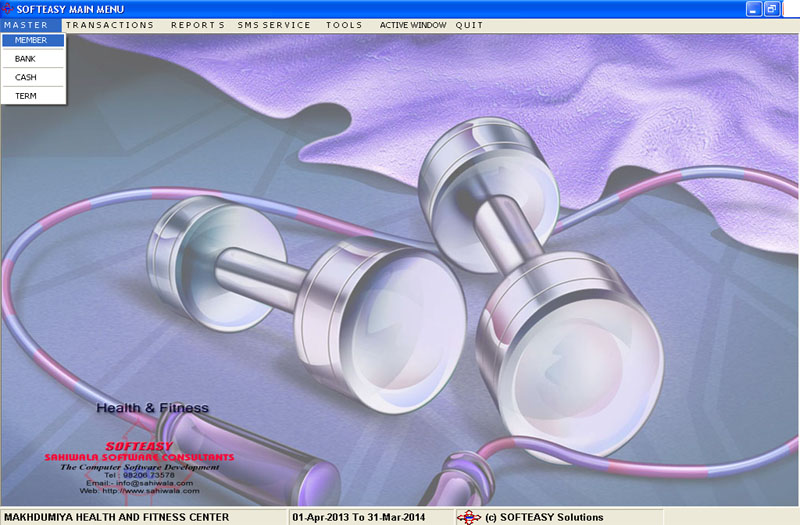The height and width of the screenshot is (525, 800).
Task: Choose CASH in the Master dropdown
Action: pos(25,77)
